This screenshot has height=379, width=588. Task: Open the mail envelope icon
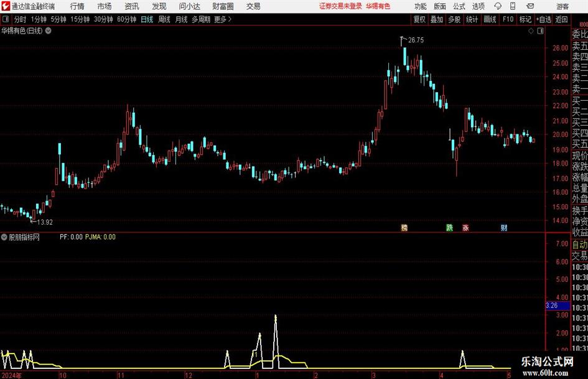click(530, 6)
